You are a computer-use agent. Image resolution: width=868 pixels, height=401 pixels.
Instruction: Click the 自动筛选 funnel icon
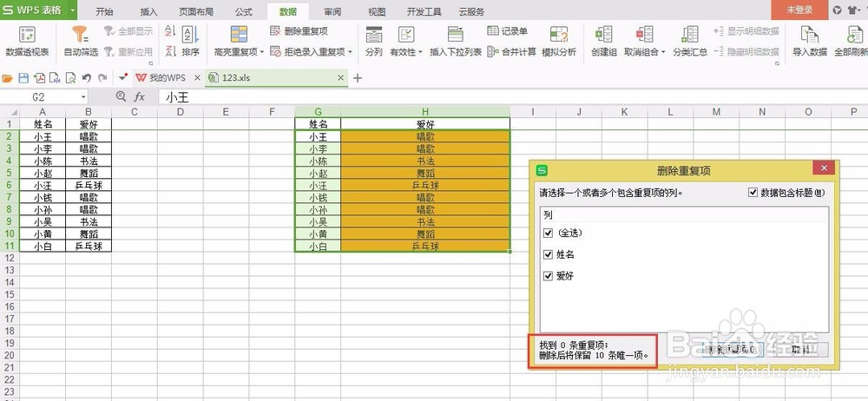[x=81, y=35]
